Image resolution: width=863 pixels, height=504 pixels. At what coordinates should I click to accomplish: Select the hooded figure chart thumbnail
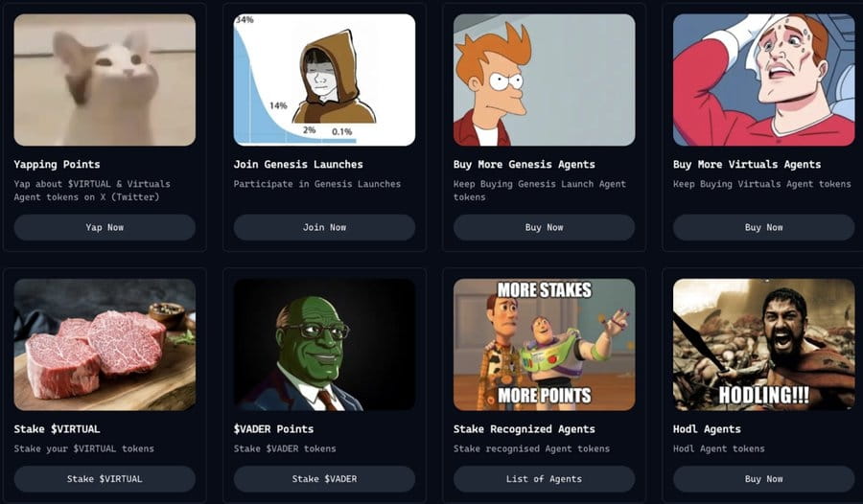pyautogui.click(x=324, y=80)
